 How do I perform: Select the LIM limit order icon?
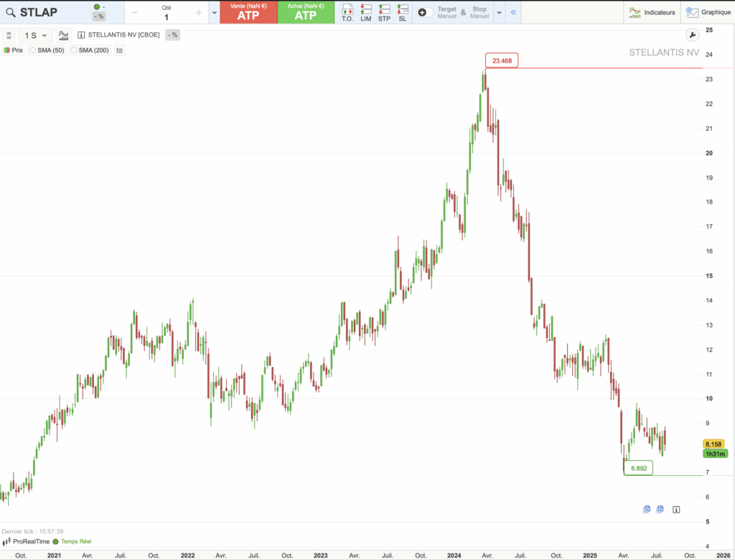[365, 11]
